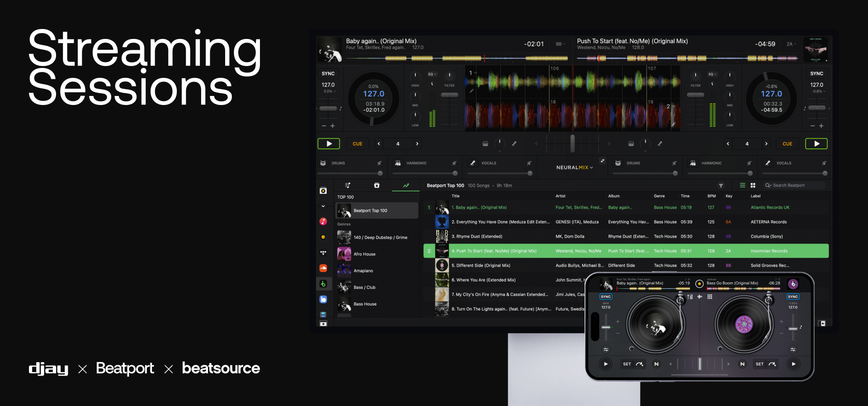868x406 pixels.
Task: Open the right deck EQ dropdown
Action: 712,74
